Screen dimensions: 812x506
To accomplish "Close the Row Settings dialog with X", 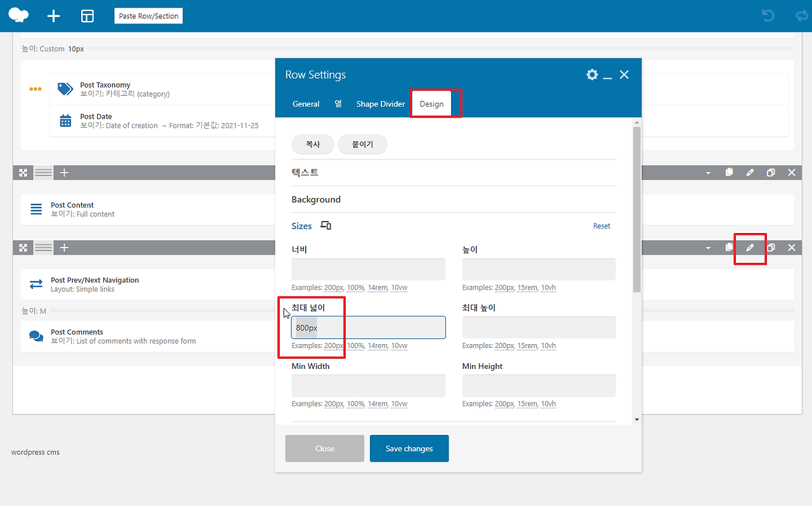I will tap(624, 75).
